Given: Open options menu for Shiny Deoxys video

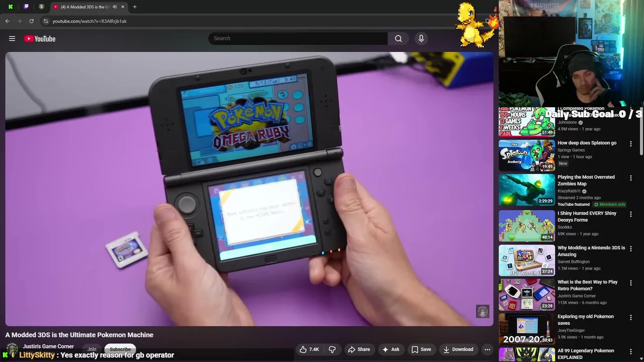Looking at the screenshot, I should pyautogui.click(x=630, y=214).
